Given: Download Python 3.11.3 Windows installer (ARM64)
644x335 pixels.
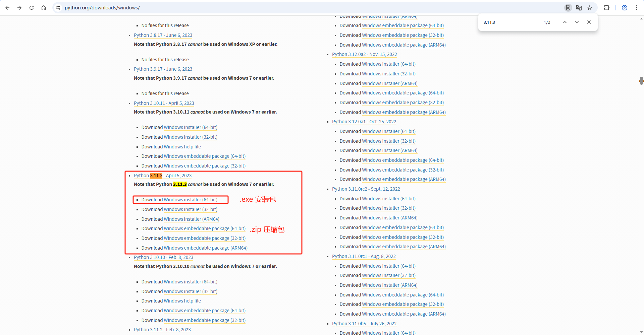Looking at the screenshot, I should [192, 219].
